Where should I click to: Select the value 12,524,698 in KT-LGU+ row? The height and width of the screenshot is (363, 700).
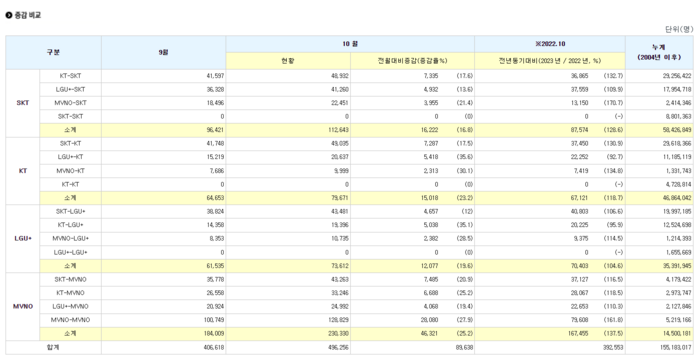677,225
